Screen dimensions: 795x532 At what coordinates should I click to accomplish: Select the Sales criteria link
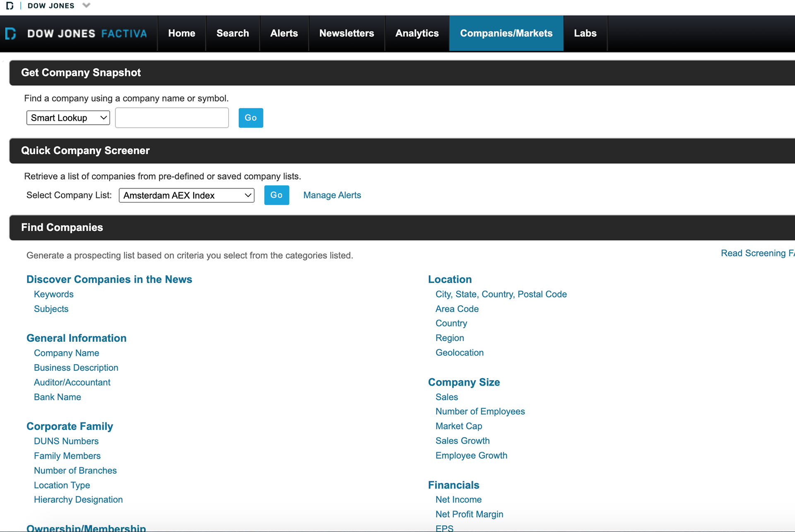[x=447, y=397]
